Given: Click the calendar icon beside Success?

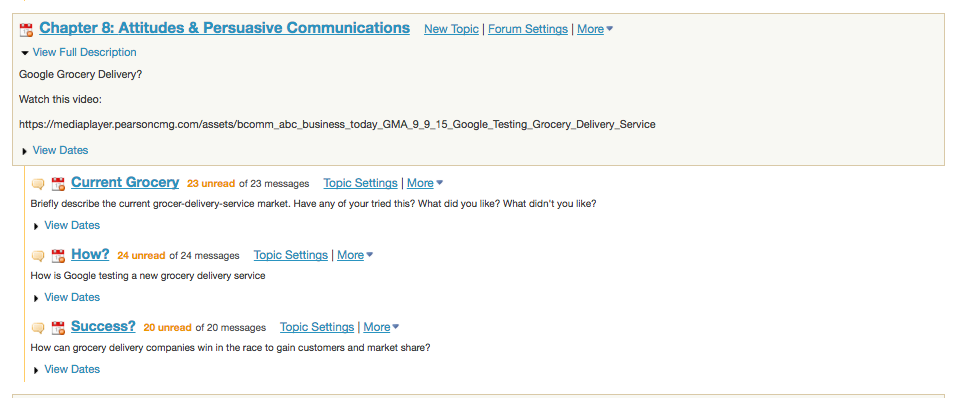Looking at the screenshot, I should 58,327.
